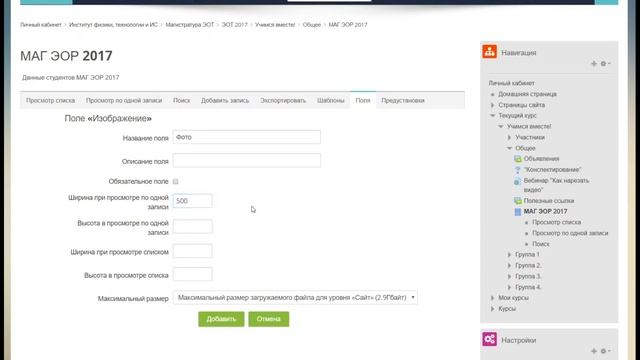Open the Поиск tab
Image resolution: width=640 pixels, height=360 pixels.
coord(182,100)
